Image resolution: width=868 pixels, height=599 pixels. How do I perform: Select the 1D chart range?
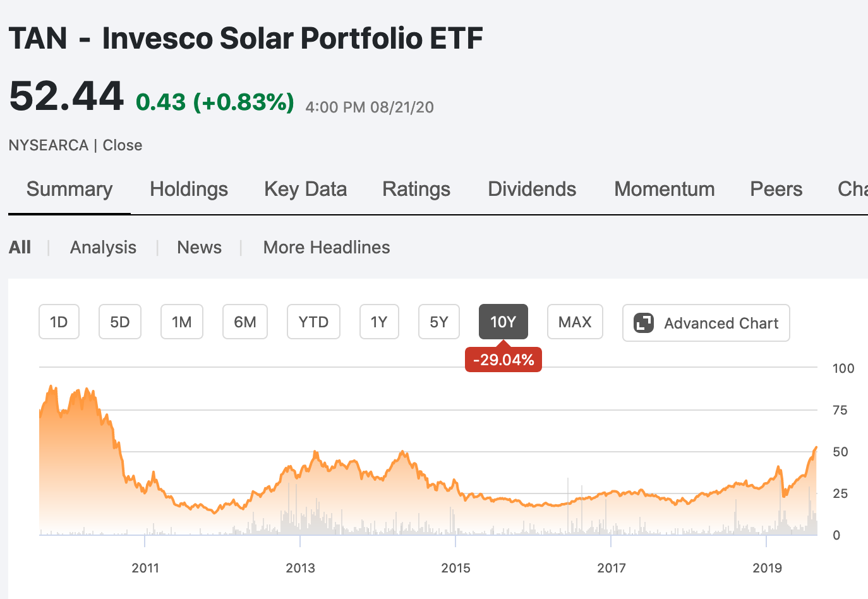(59, 322)
